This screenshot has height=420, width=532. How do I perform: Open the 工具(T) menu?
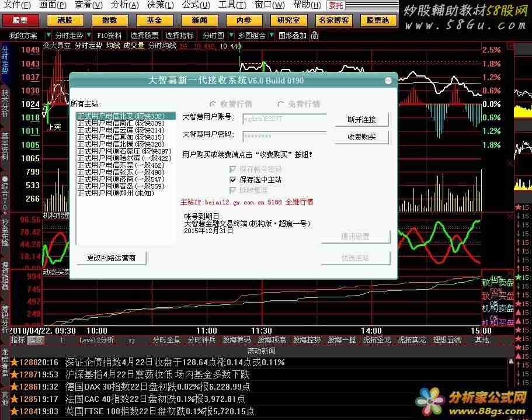tap(232, 5)
